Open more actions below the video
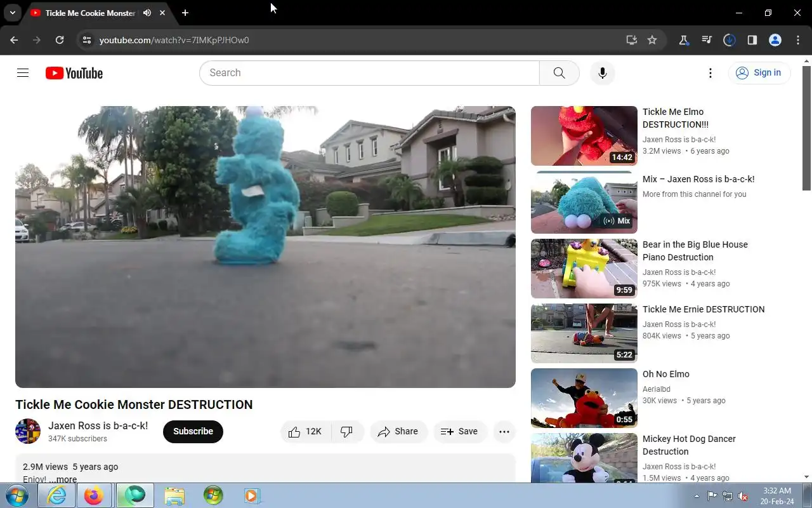This screenshot has width=812, height=508. (x=504, y=432)
